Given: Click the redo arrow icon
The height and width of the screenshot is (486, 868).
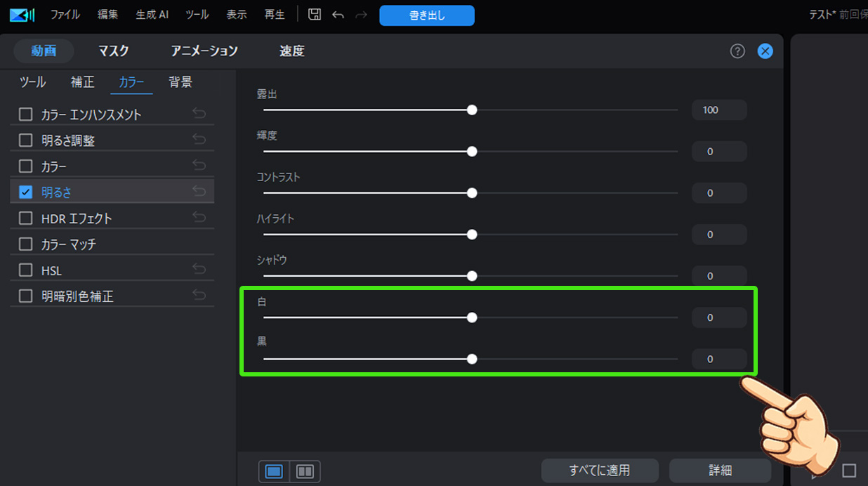Looking at the screenshot, I should coord(361,14).
